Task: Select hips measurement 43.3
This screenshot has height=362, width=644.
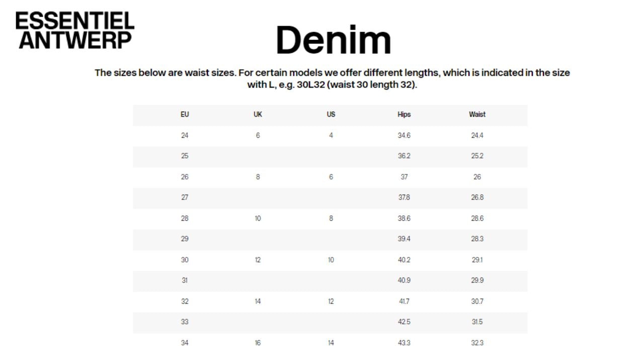Action: [x=404, y=343]
